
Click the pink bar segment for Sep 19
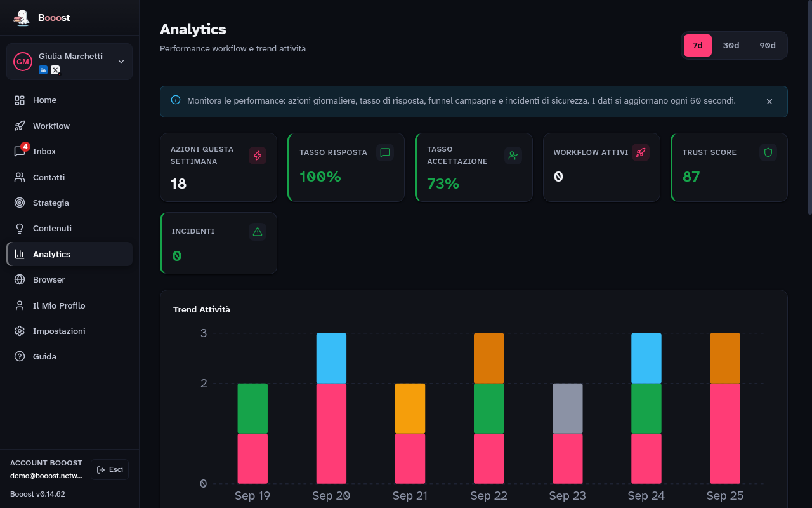tap(252, 458)
